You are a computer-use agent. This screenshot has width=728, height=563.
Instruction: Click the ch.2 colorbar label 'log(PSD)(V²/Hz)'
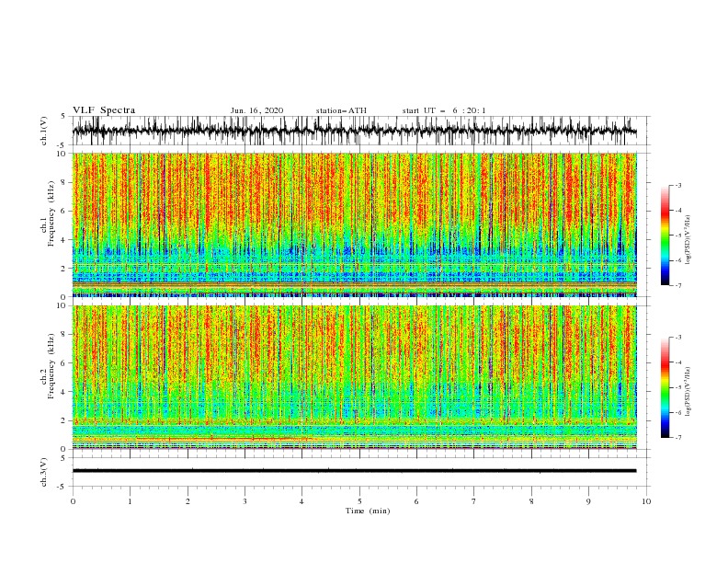688,391
